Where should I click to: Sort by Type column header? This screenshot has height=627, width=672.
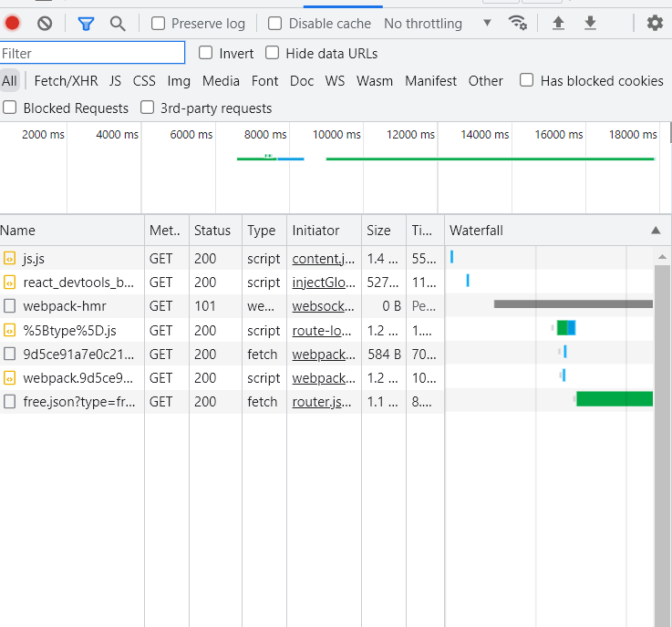[264, 231]
